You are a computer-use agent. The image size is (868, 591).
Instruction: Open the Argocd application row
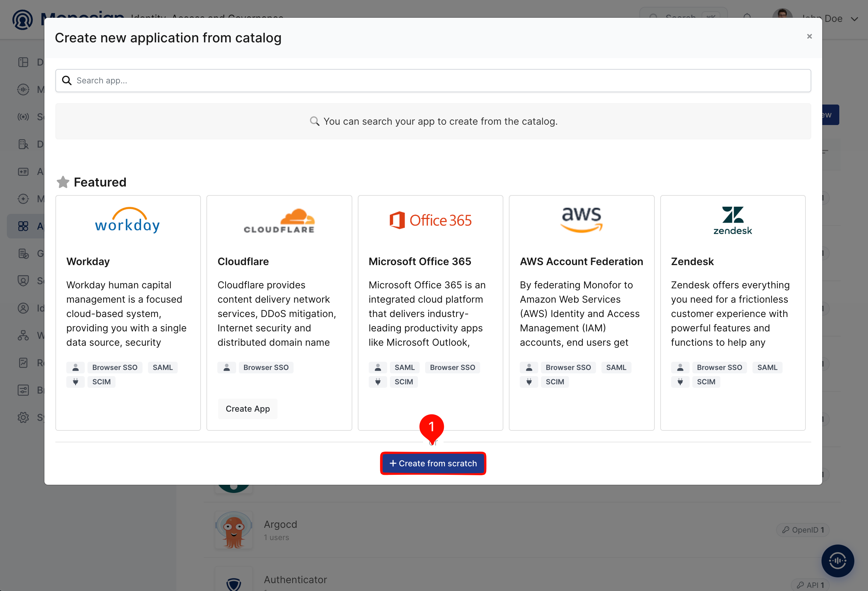522,530
